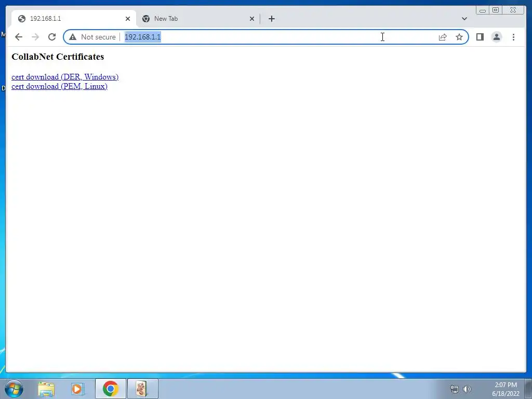Add a new tab with the plus button
Image resolution: width=532 pixels, height=399 pixels.
click(x=271, y=19)
